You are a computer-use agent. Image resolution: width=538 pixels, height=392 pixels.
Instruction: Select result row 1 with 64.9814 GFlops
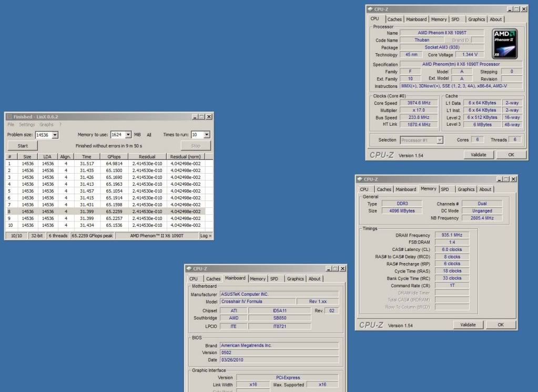pos(106,164)
